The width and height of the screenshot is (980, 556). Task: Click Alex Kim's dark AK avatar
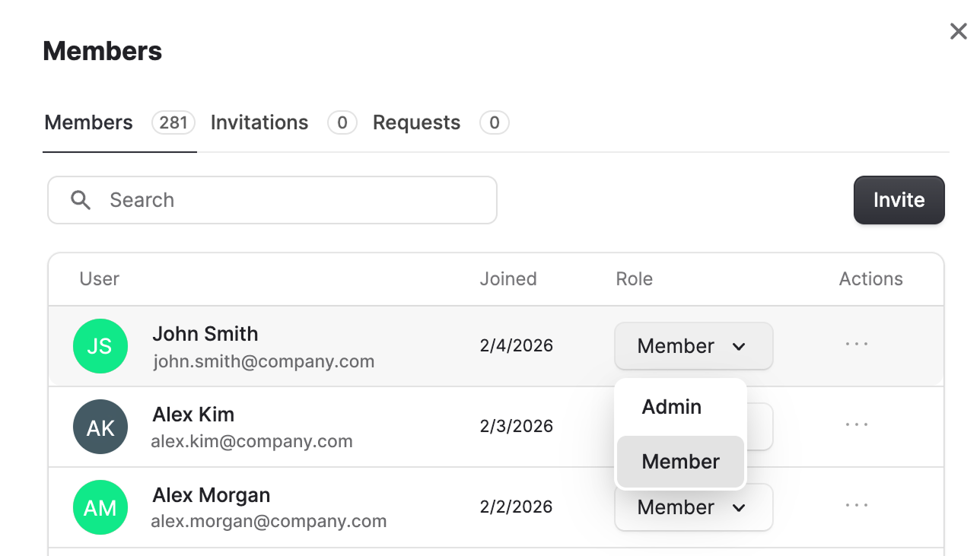100,427
